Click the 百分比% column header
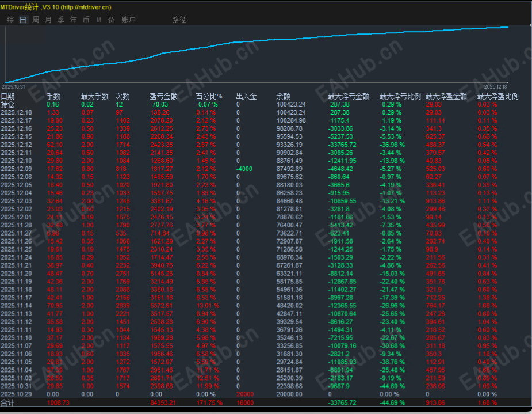 pos(209,97)
